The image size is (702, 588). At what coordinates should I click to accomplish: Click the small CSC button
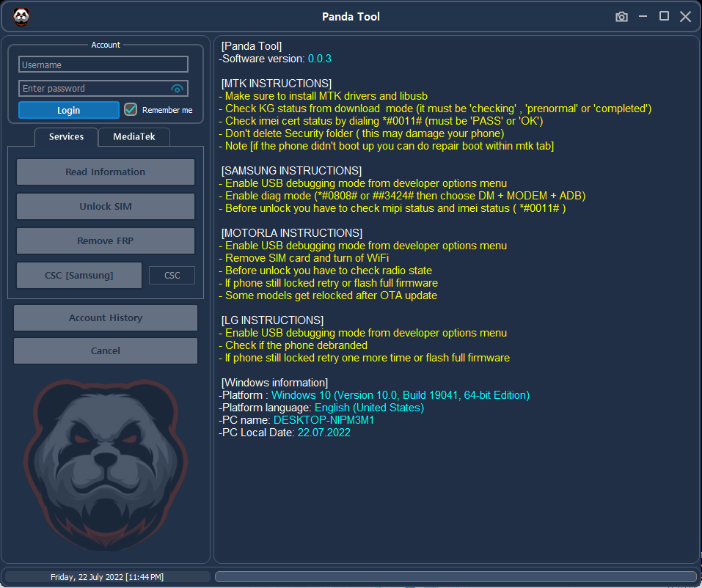coord(172,275)
